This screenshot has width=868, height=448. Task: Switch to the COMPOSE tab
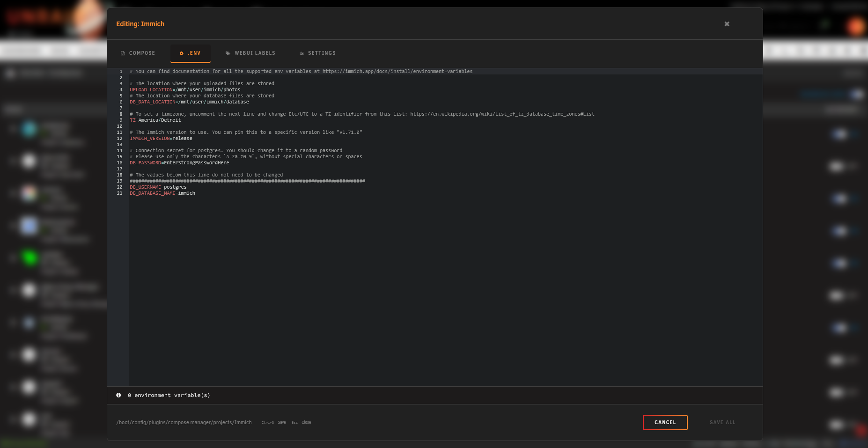coord(138,53)
